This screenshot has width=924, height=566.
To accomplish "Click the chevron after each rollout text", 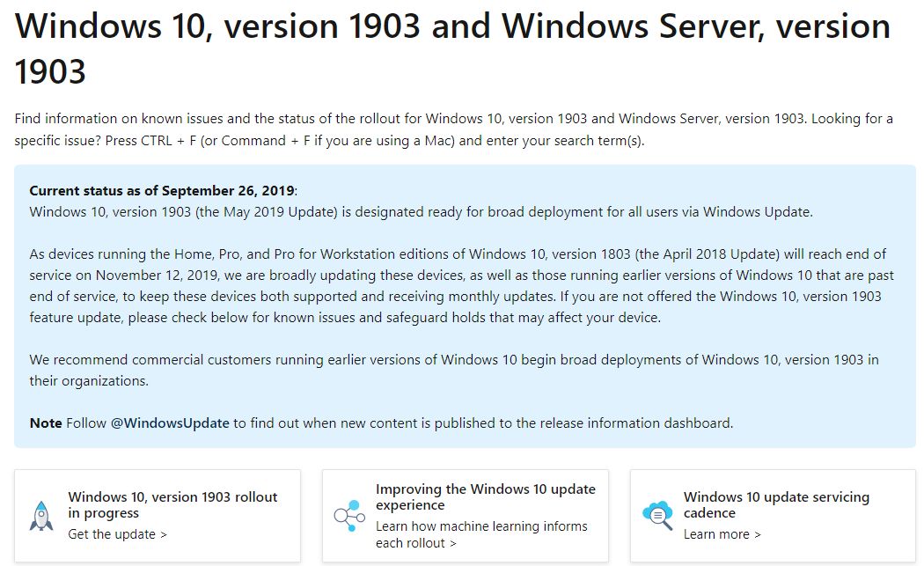I will pos(453,544).
